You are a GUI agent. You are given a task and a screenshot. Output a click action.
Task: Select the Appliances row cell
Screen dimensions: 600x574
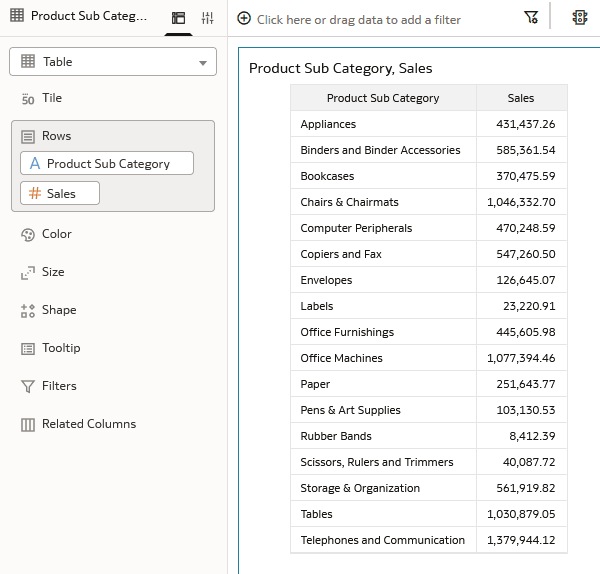coord(383,124)
